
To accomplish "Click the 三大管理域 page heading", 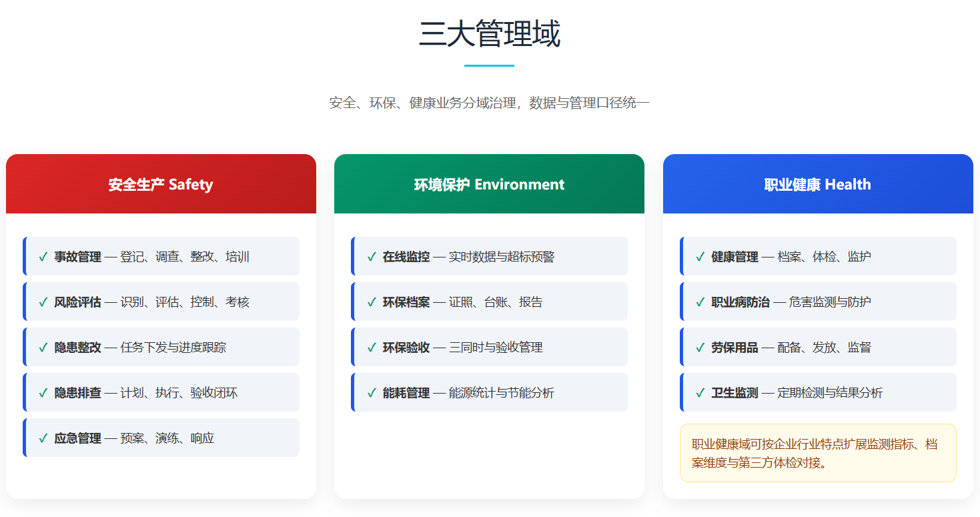I will (x=489, y=33).
